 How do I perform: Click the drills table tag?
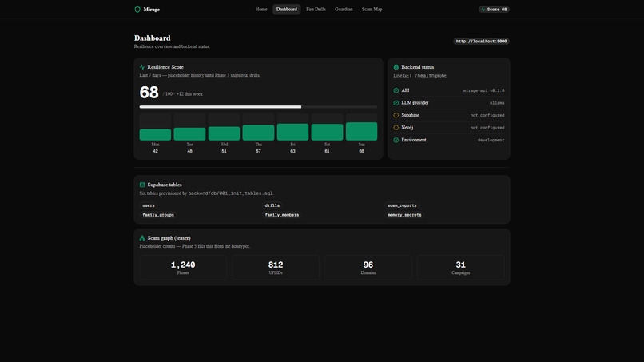coord(272,205)
